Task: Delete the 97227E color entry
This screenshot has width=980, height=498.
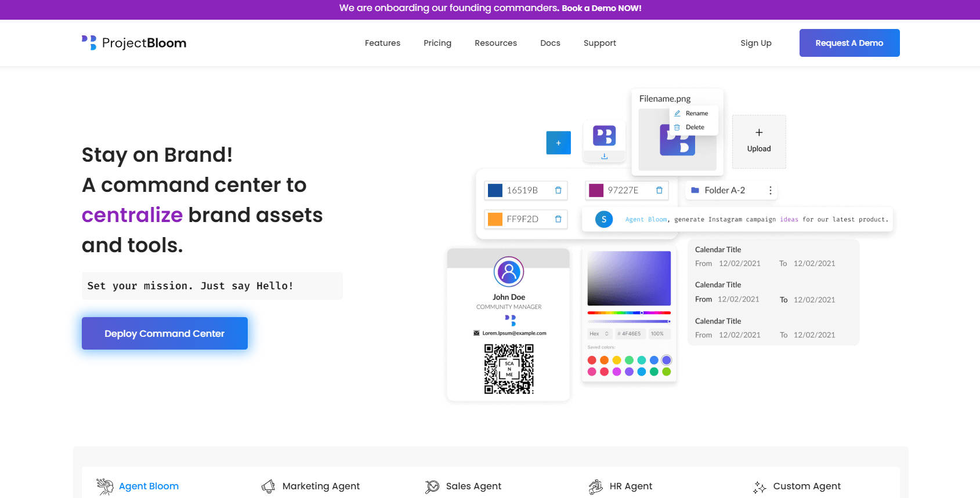Action: 659,190
